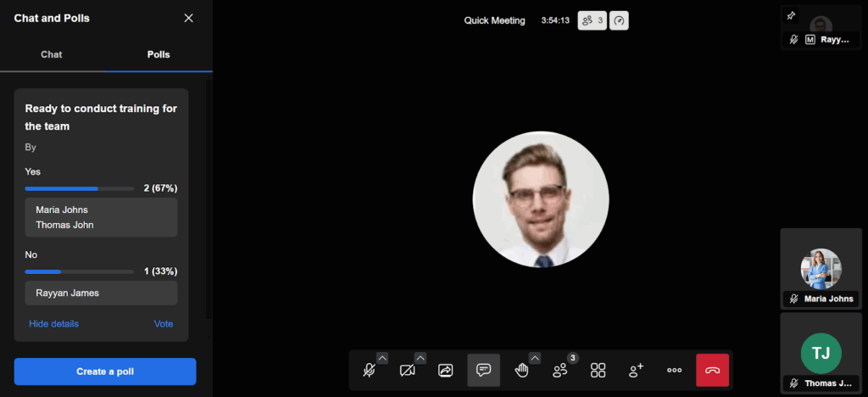Click the Create a poll button
This screenshot has width=868, height=397.
click(x=105, y=372)
